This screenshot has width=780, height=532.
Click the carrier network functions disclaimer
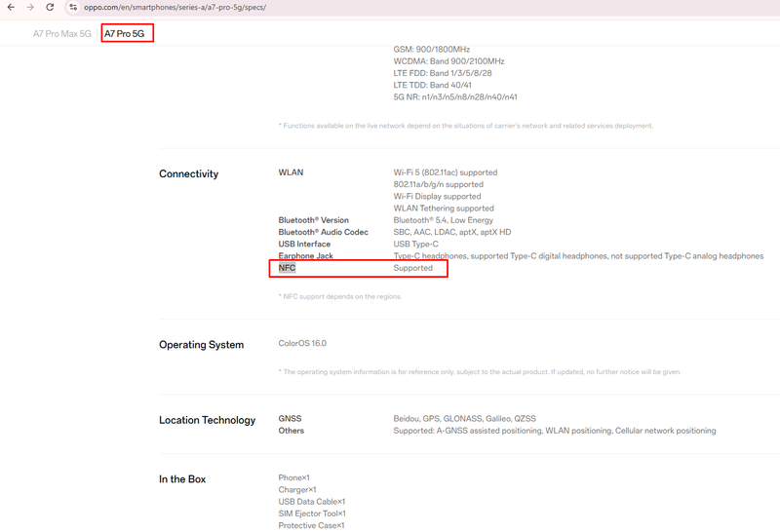pyautogui.click(x=466, y=126)
